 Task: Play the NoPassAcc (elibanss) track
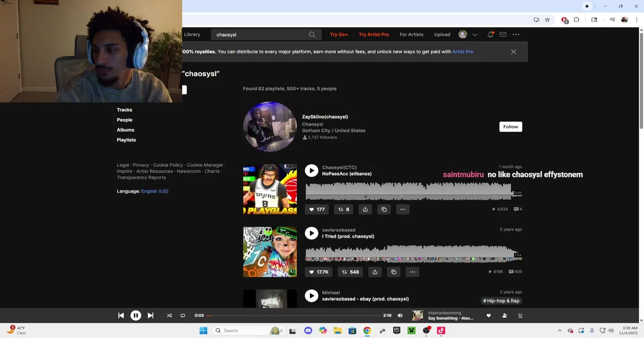click(x=311, y=170)
